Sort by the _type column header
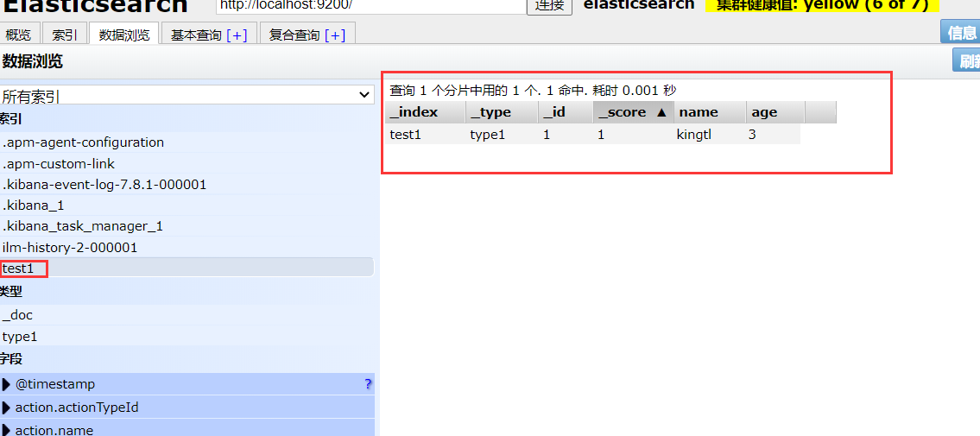The width and height of the screenshot is (980, 436). (502, 112)
